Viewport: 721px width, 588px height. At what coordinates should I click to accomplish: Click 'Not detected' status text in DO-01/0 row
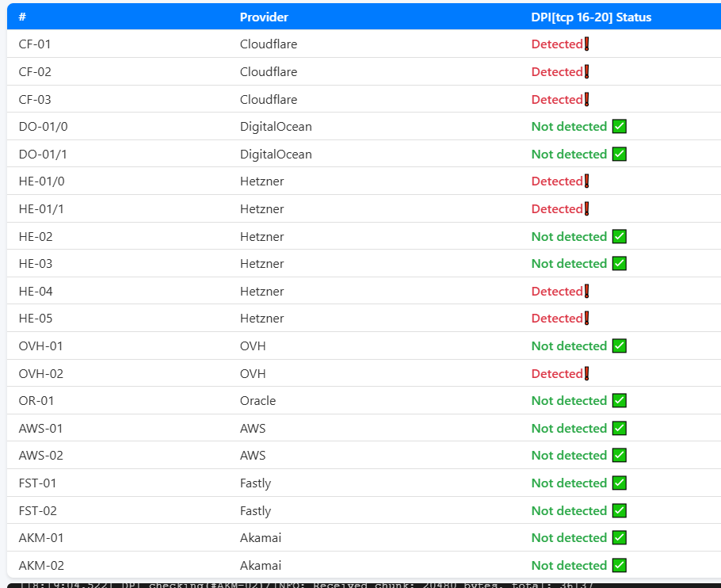(x=569, y=127)
